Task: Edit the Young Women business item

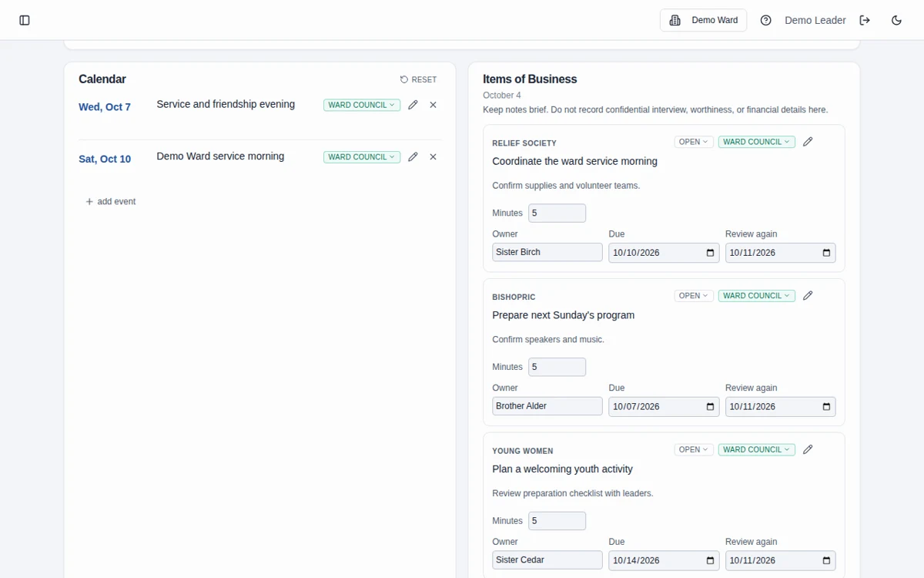Action: 808,449
